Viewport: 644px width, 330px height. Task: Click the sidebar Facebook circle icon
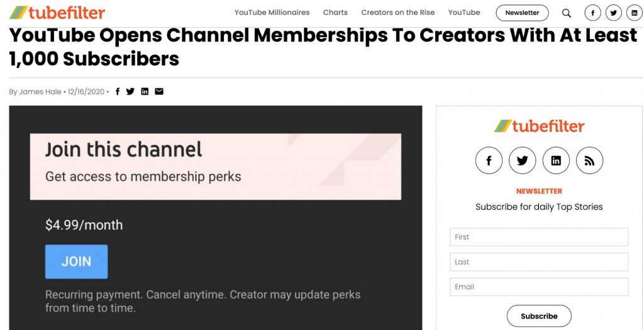coord(489,161)
